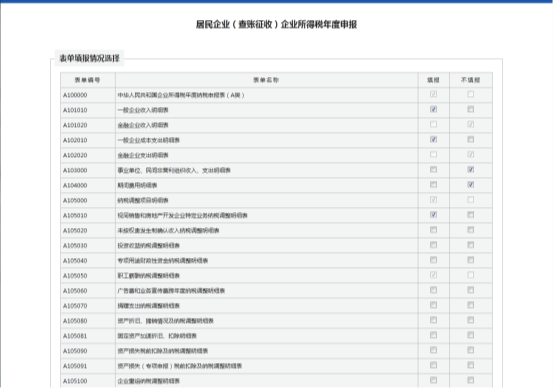Check 不填报 box for row A105091
This screenshot has height=388, width=553.
click(470, 365)
